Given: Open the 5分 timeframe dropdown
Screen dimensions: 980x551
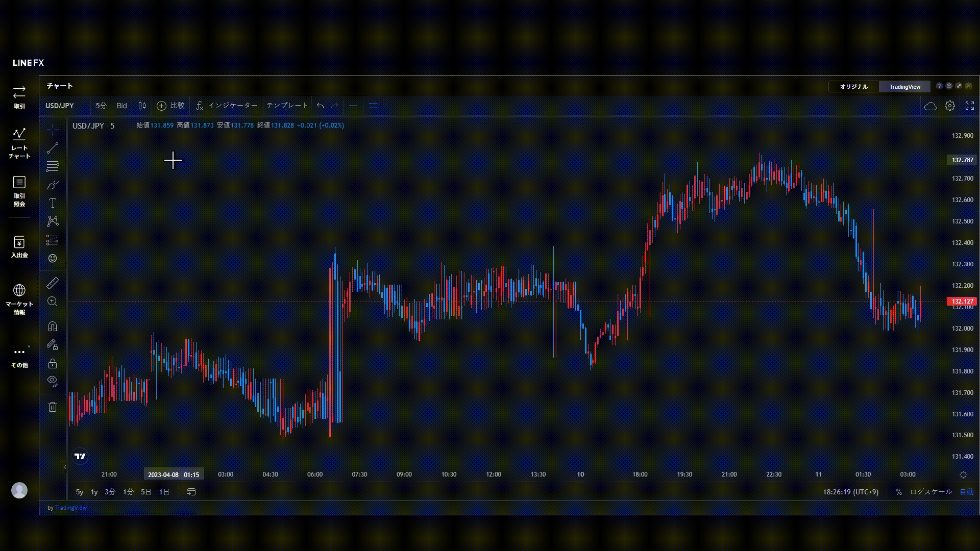Looking at the screenshot, I should tap(101, 106).
